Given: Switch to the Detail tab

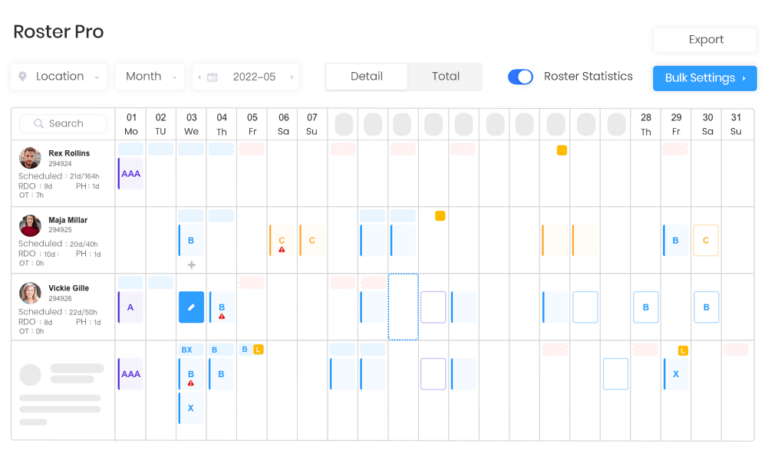Looking at the screenshot, I should click(x=366, y=77).
